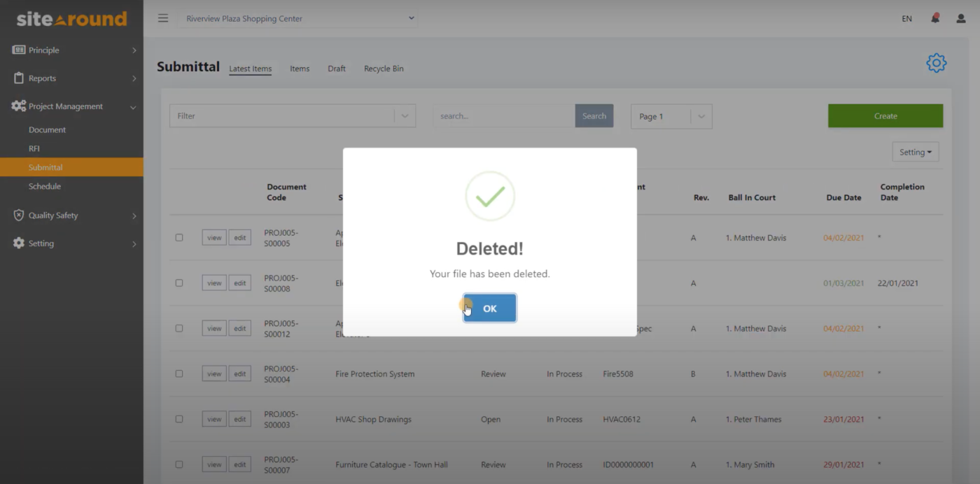
Task: Click the Due Date column header
Action: (843, 197)
